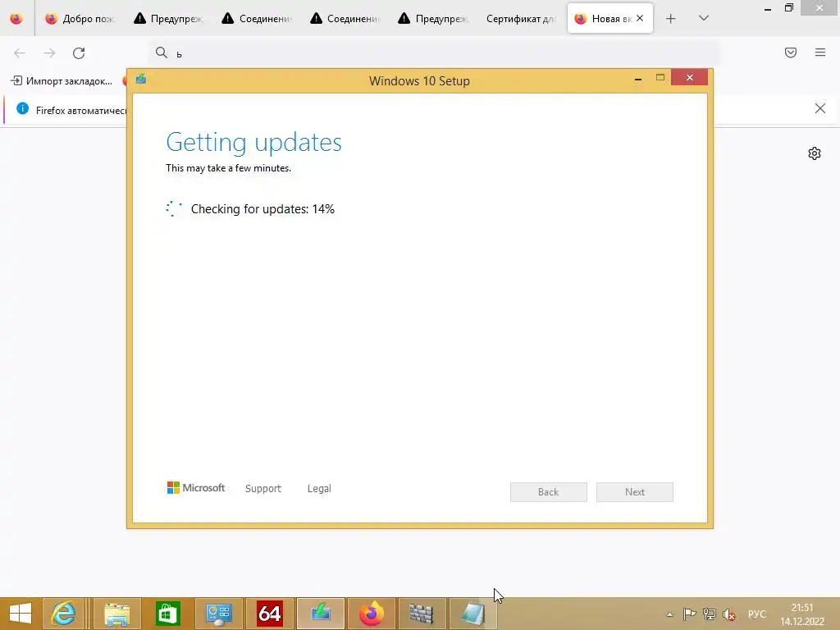Open Windows Store taskbar icon

pos(167,614)
